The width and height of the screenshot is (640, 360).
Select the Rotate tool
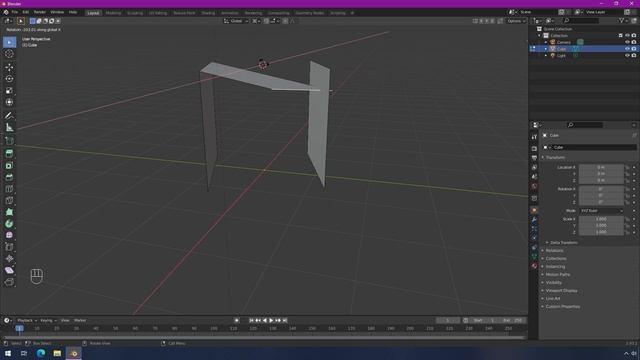[9, 79]
